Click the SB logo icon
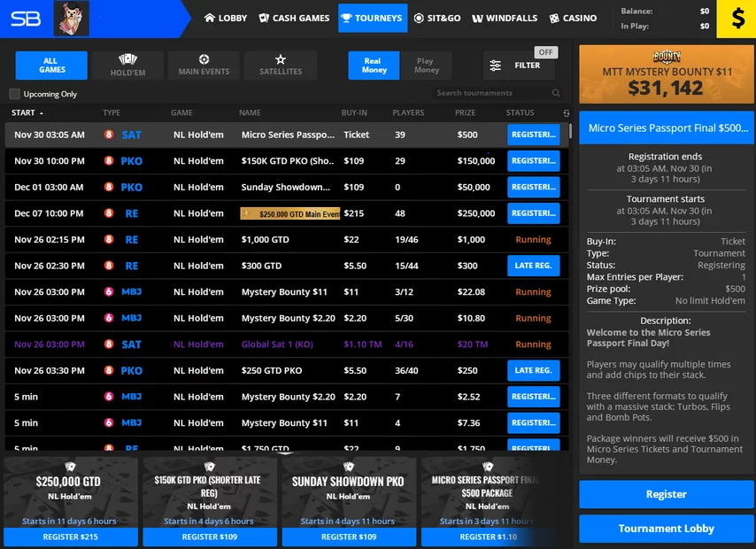Image resolution: width=756 pixels, height=549 pixels. [x=26, y=19]
